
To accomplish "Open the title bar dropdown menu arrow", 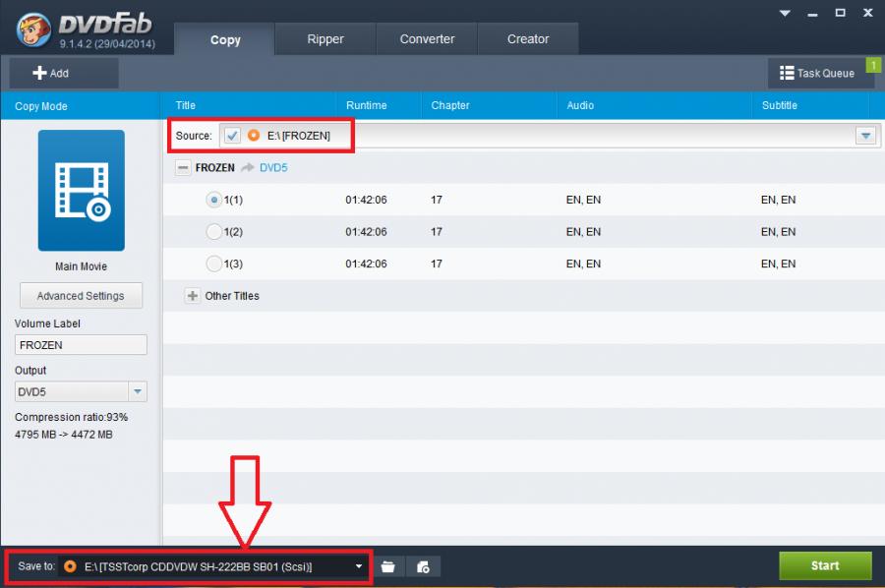I will [x=785, y=13].
